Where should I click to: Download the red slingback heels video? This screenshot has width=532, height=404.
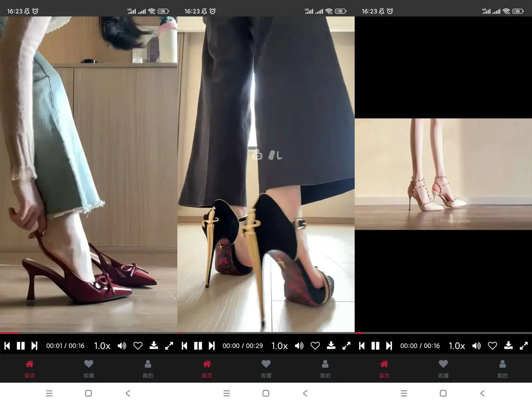tap(154, 346)
